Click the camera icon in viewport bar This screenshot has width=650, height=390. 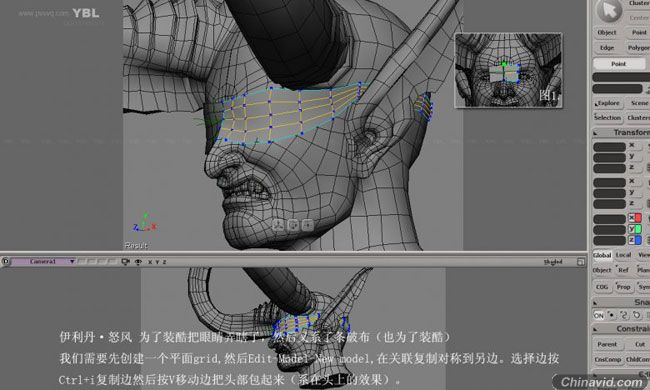click(125, 262)
